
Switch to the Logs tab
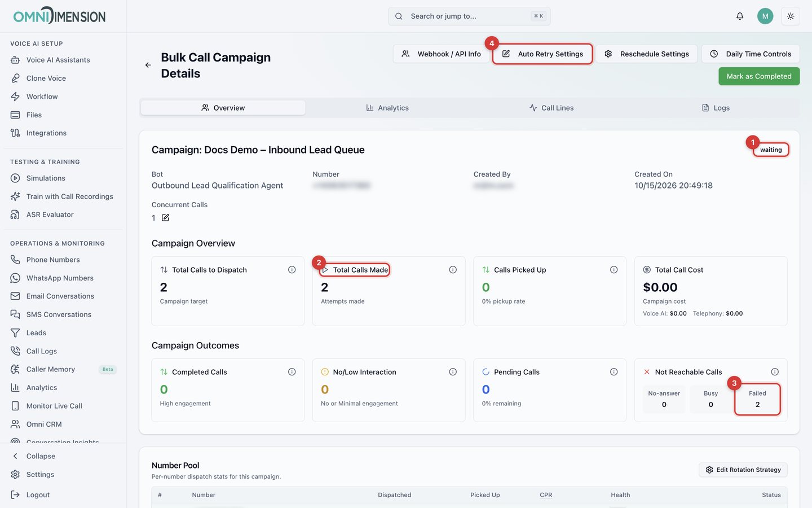tap(716, 108)
